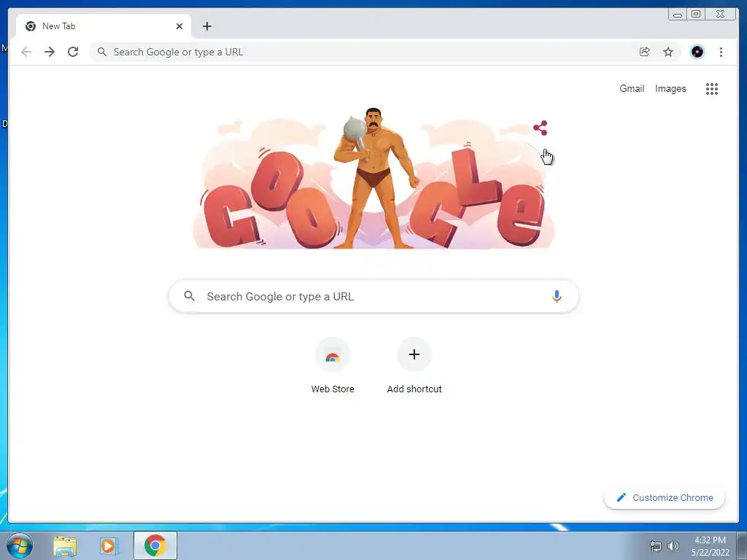The height and width of the screenshot is (560, 747).
Task: Click the search icon in the address bar
Action: (x=101, y=52)
